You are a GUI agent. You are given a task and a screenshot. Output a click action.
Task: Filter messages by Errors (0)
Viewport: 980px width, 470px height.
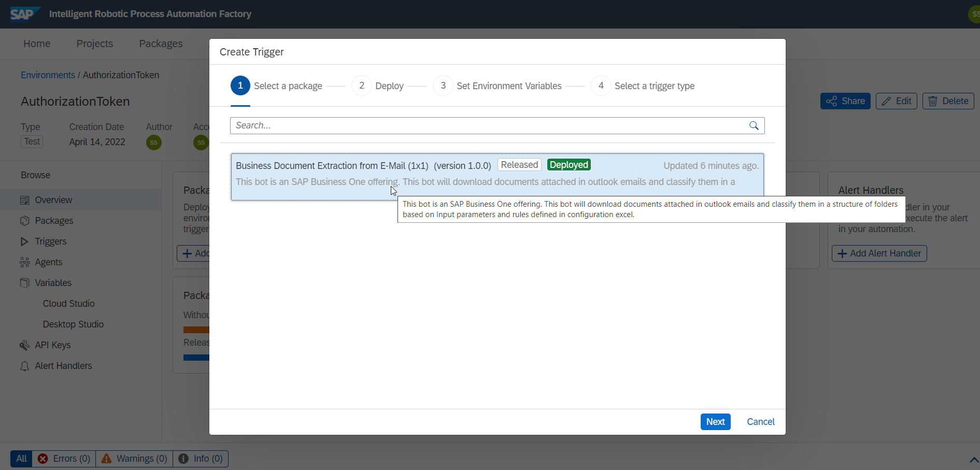[x=64, y=459]
